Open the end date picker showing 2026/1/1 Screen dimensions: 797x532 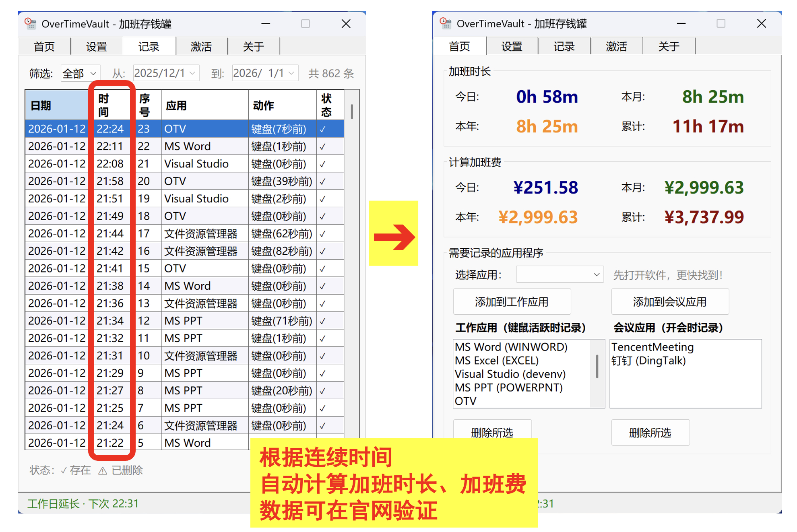(x=264, y=73)
